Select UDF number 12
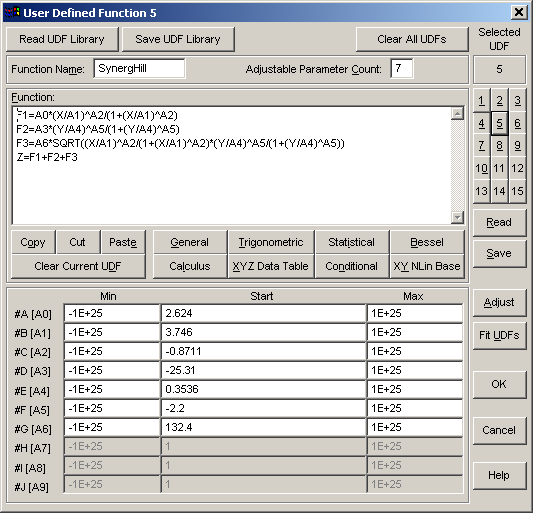Image resolution: width=533 pixels, height=513 pixels. (x=517, y=168)
